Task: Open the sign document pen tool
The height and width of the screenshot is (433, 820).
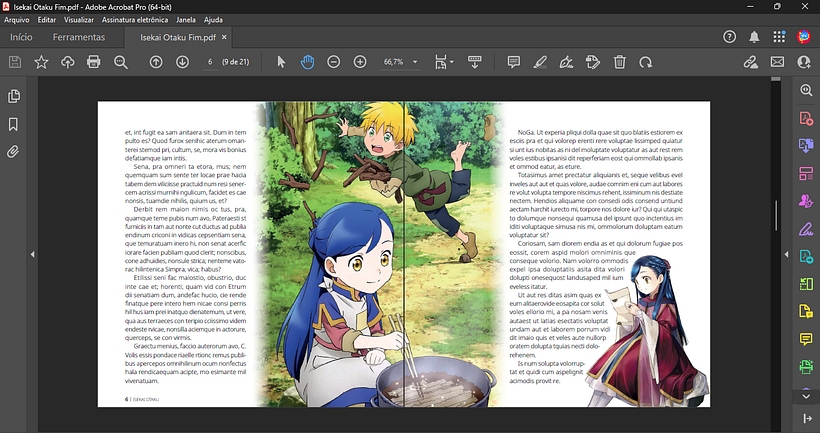Action: [566, 62]
